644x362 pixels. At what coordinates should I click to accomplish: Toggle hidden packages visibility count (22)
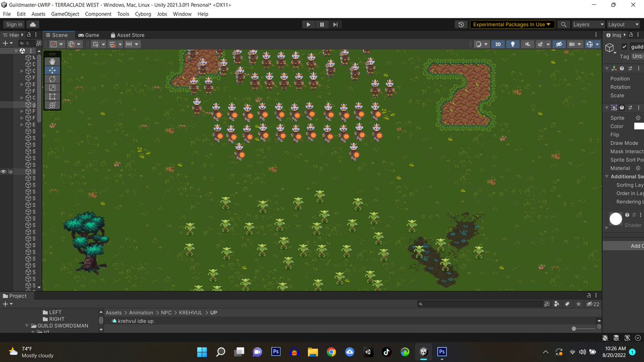pos(592,304)
